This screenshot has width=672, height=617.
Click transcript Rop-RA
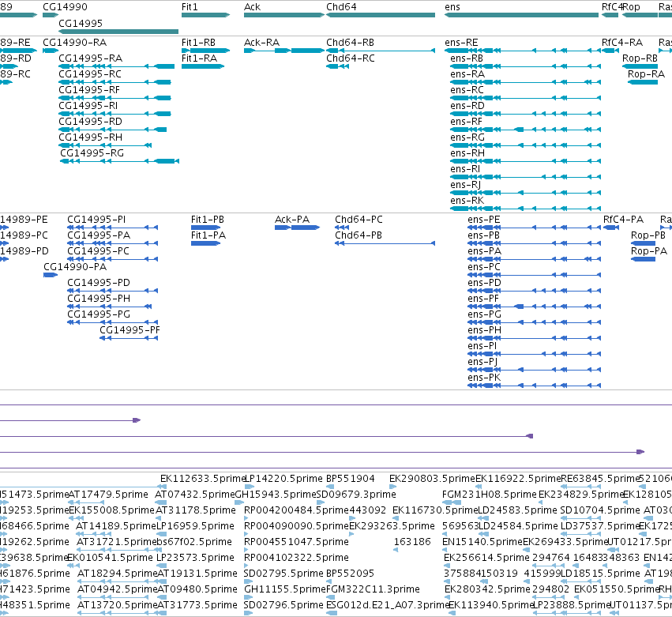tap(646, 74)
